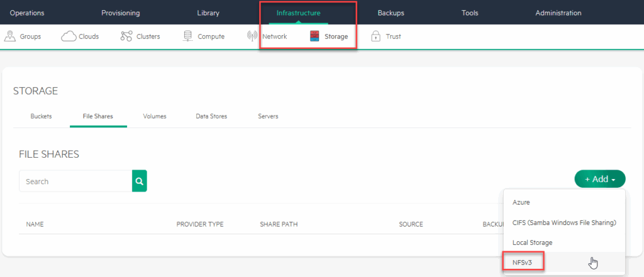This screenshot has height=277, width=644.
Task: Open the Provisioning top menu
Action: 121,13
